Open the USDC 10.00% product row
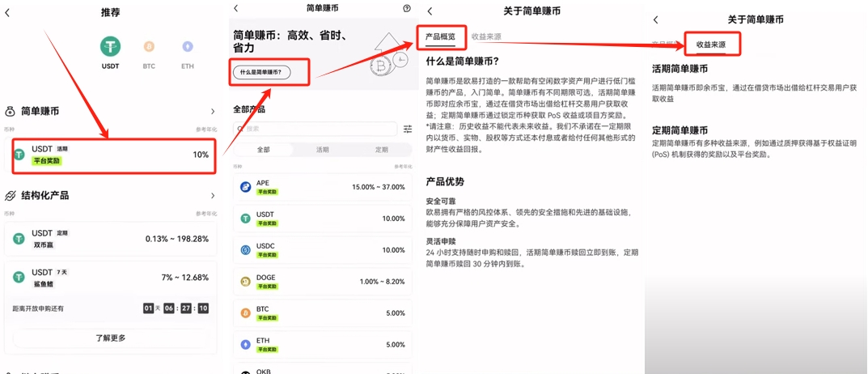 pos(323,250)
